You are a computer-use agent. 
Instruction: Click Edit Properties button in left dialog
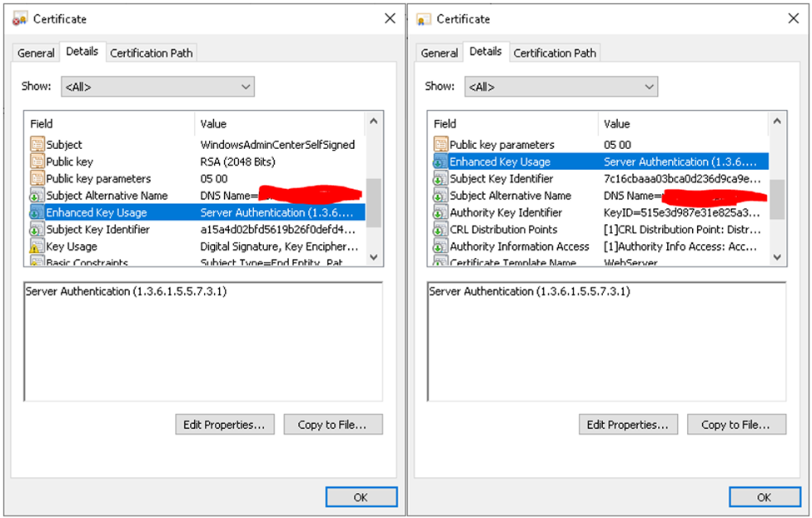(225, 424)
